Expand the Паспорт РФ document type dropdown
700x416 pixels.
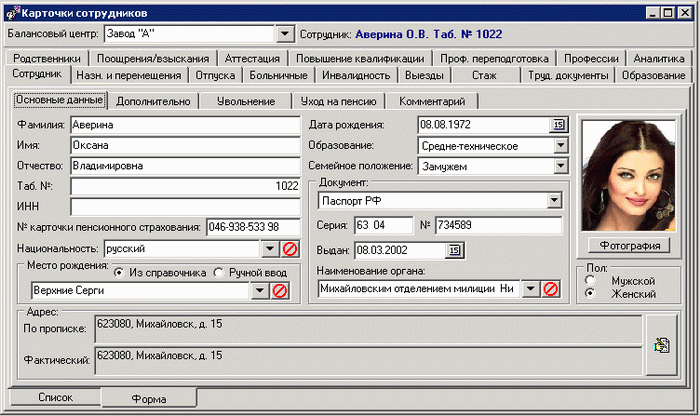coord(554,201)
